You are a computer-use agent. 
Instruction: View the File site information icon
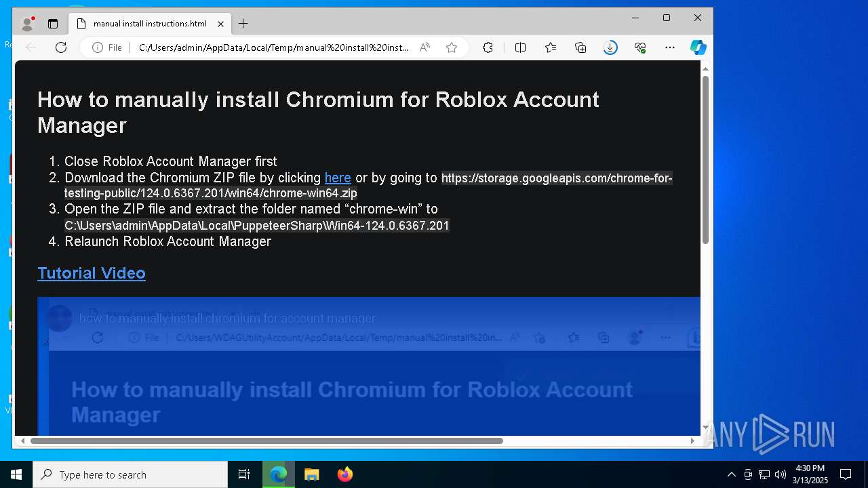(x=107, y=47)
